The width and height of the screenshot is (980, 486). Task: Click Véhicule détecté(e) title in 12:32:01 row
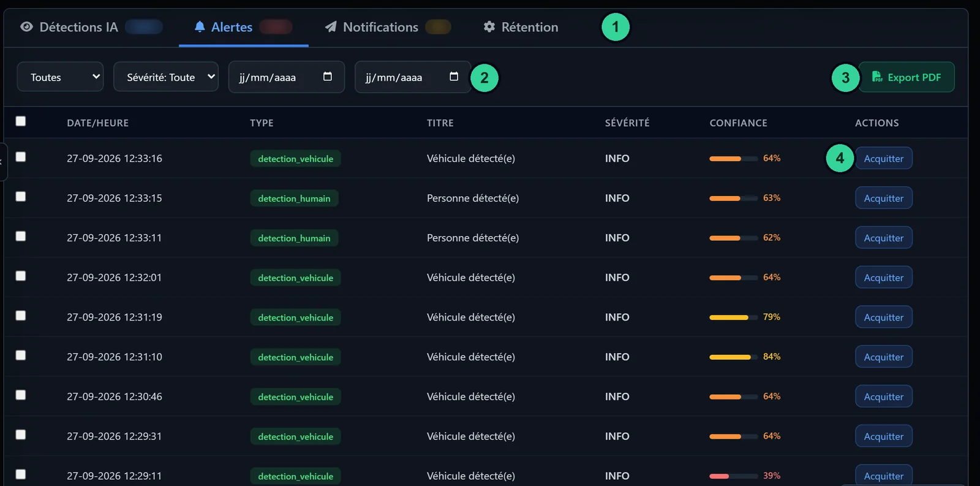click(x=471, y=278)
